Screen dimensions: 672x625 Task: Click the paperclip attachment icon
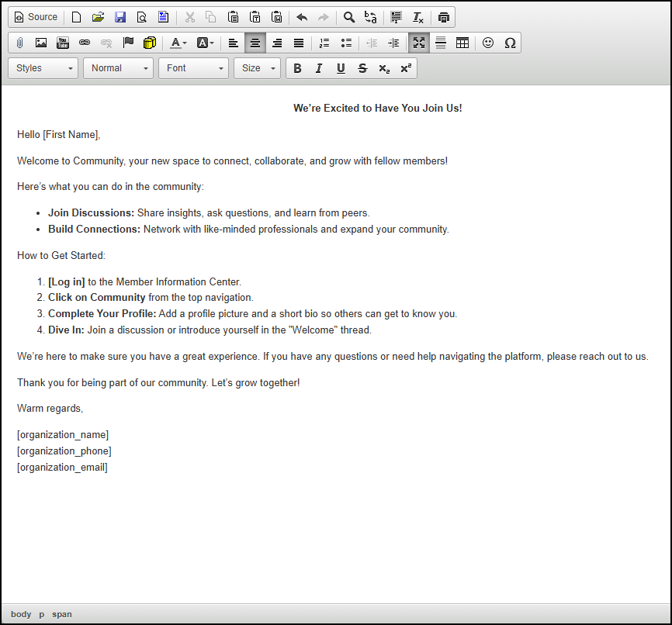(19, 43)
